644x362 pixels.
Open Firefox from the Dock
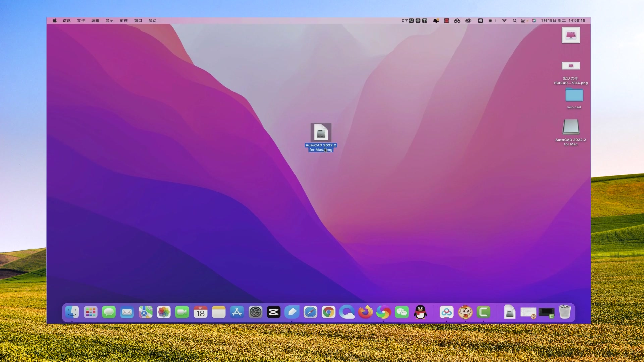point(365,312)
